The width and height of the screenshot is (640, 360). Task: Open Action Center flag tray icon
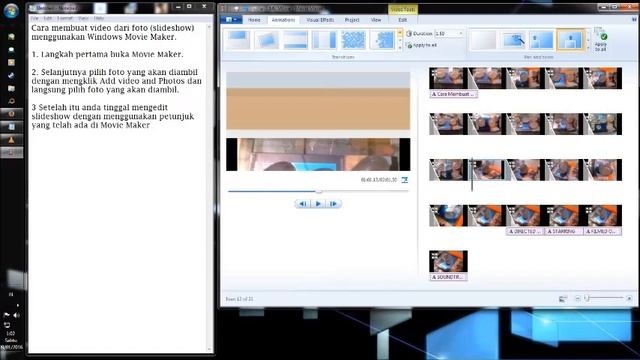point(7,315)
